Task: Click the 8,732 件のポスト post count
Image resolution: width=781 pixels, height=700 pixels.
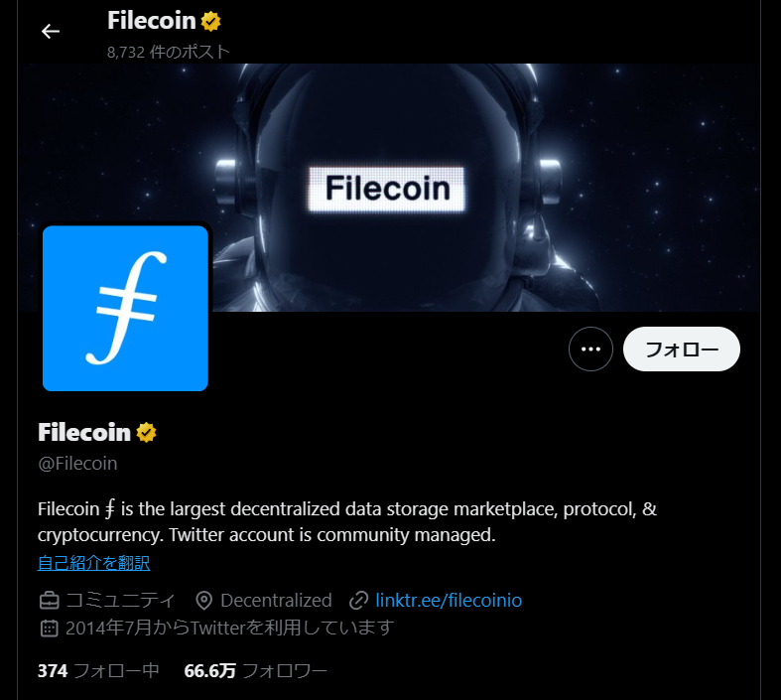Action: [169, 52]
